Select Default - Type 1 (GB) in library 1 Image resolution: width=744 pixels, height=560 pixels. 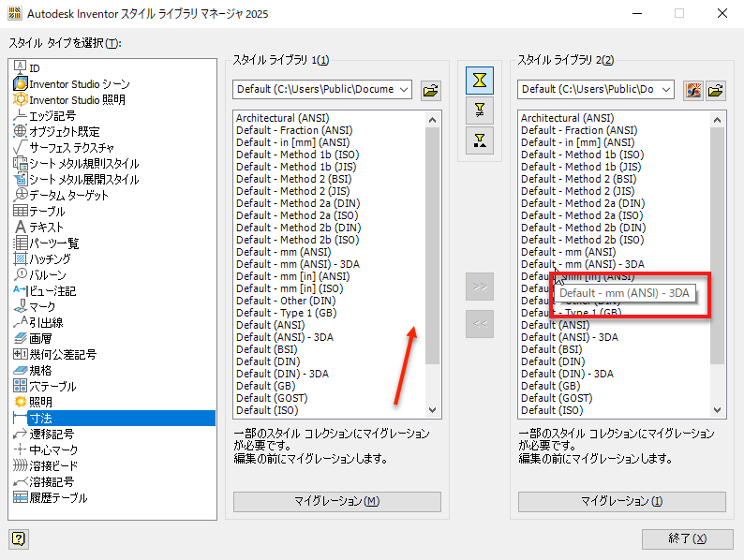pyautogui.click(x=286, y=313)
